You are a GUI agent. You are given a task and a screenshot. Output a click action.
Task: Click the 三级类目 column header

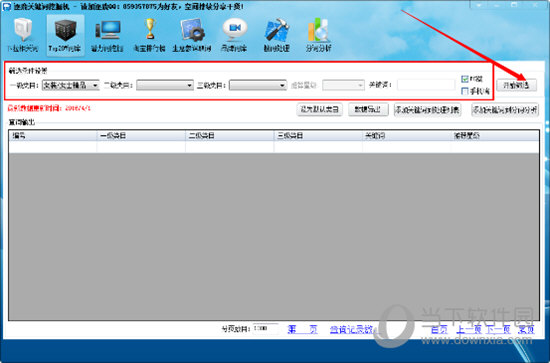coord(318,136)
